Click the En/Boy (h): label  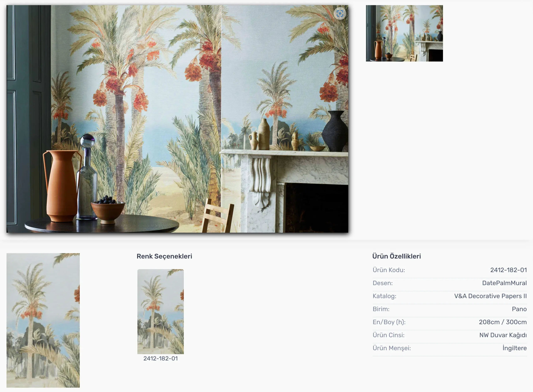(x=389, y=322)
